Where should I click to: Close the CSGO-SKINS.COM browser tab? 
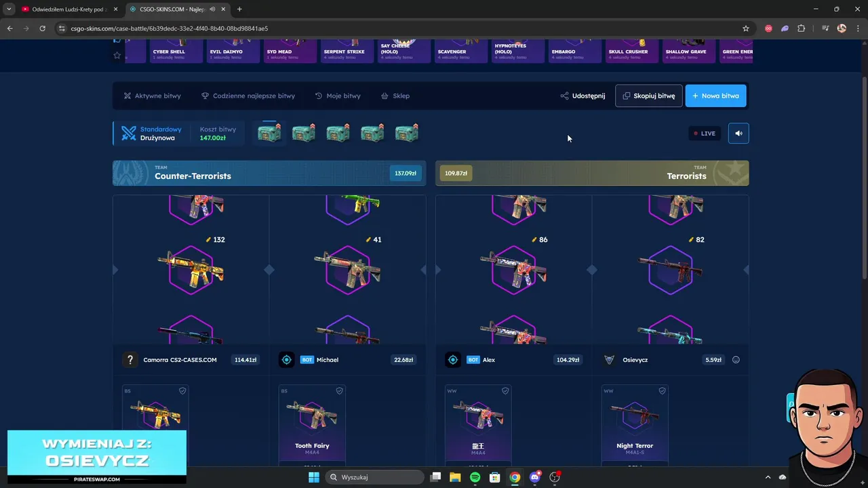tap(223, 9)
